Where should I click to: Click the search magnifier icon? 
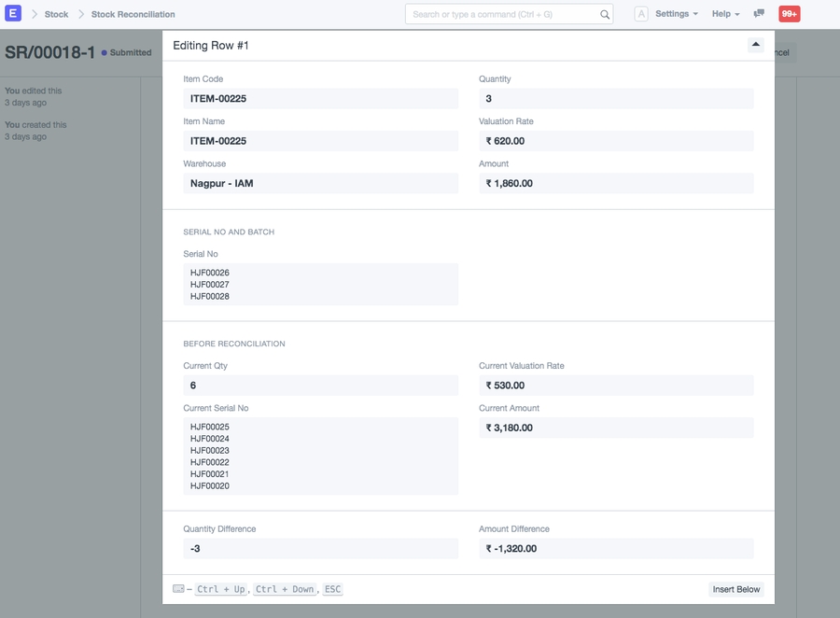pos(605,14)
